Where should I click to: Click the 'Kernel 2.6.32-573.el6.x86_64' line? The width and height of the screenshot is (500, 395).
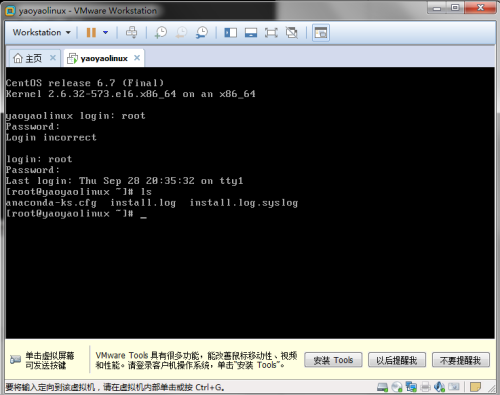coord(130,94)
